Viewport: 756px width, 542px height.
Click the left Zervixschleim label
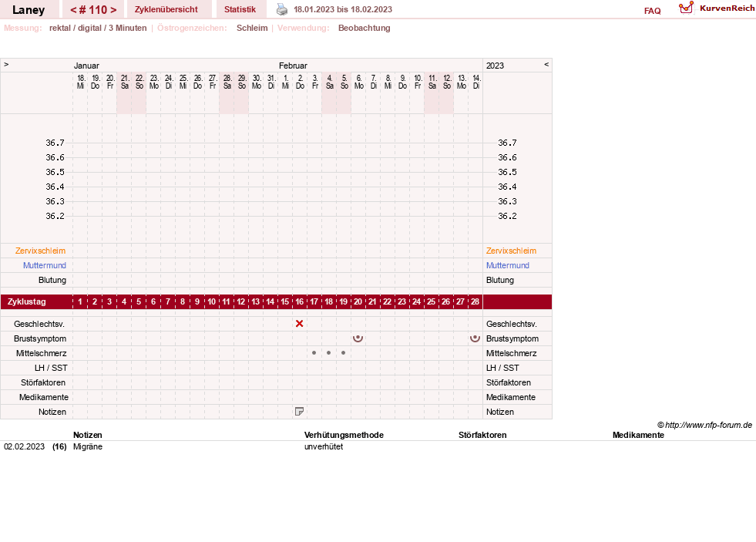tap(41, 251)
